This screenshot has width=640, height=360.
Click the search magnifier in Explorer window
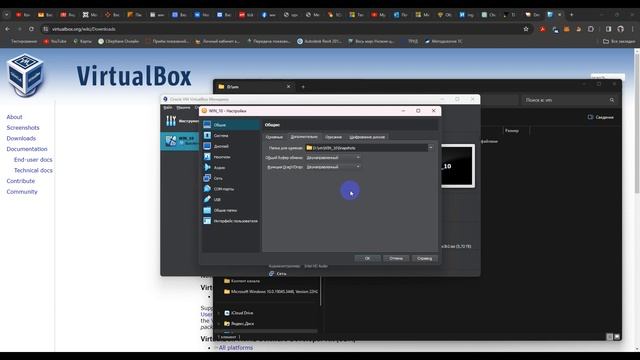[x=611, y=100]
